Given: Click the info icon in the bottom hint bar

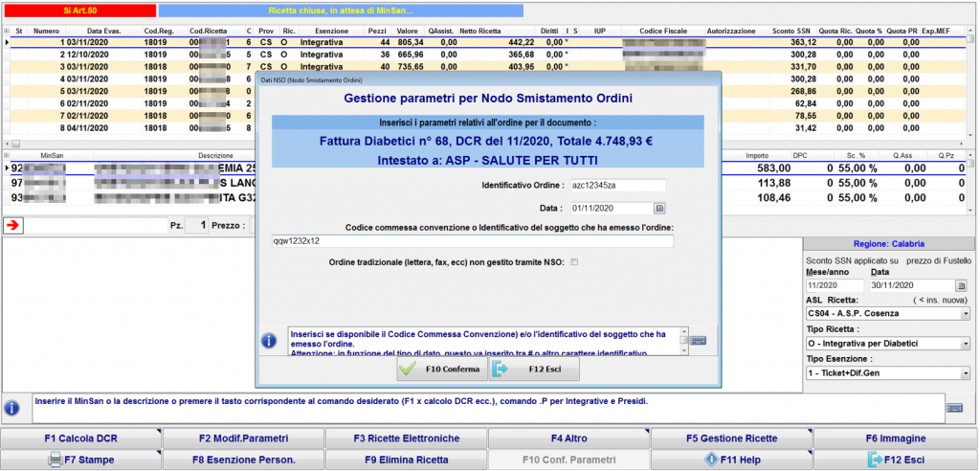Looking at the screenshot, I should [12, 408].
